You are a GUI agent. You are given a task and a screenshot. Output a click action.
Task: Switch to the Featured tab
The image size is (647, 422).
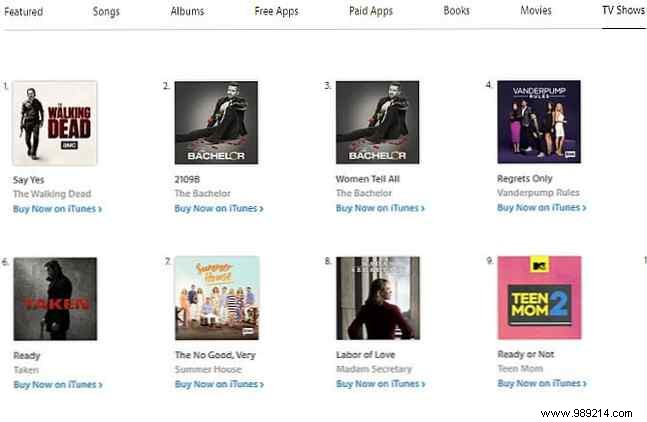click(x=23, y=11)
